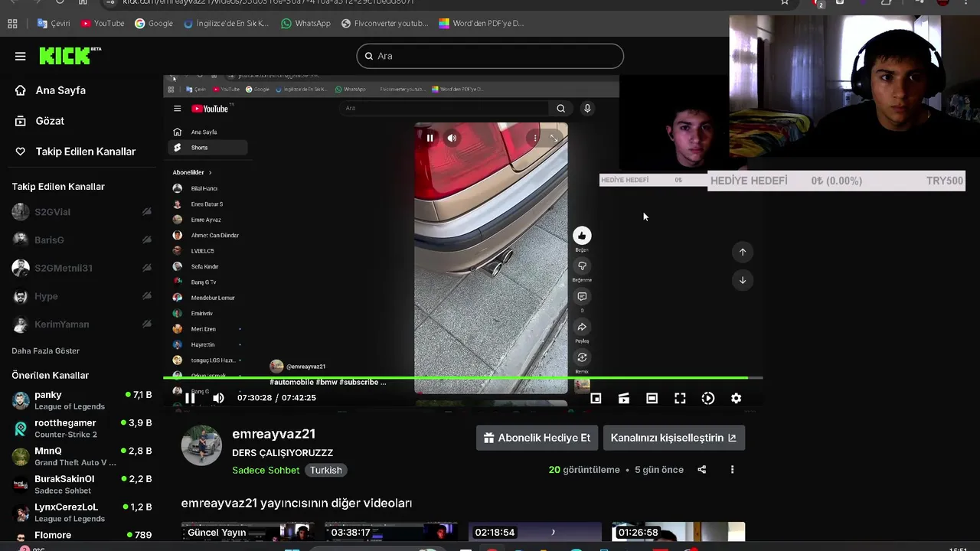980x551 pixels.
Task: Open Kick player settings gear
Action: (x=736, y=398)
